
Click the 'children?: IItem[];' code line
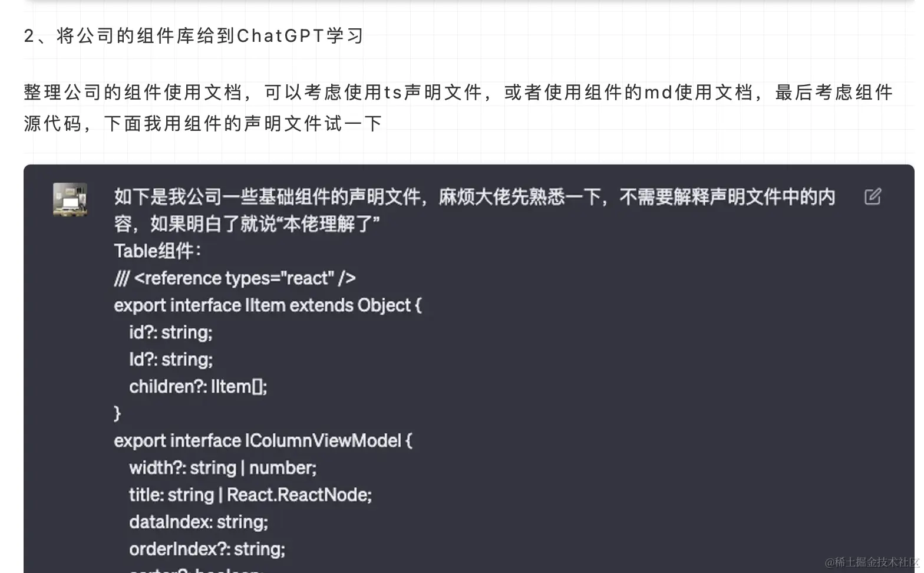(198, 387)
